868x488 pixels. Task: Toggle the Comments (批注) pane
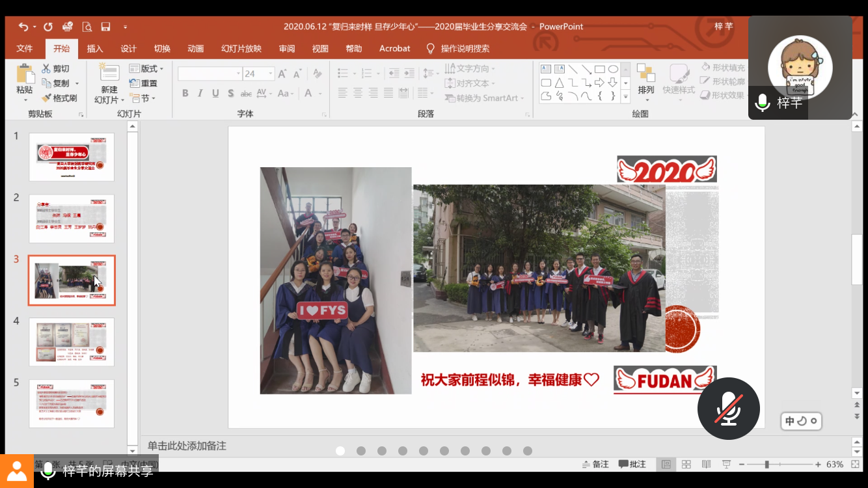point(632,465)
